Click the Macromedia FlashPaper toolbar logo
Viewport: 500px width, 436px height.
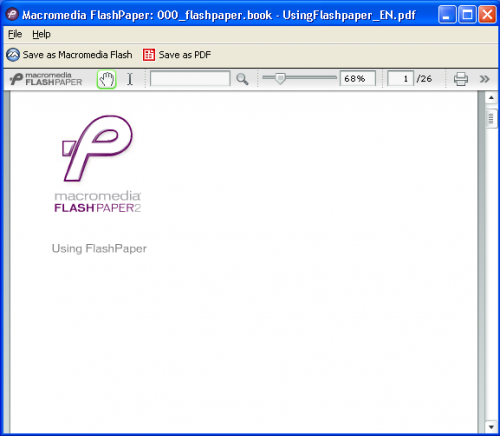[x=46, y=79]
